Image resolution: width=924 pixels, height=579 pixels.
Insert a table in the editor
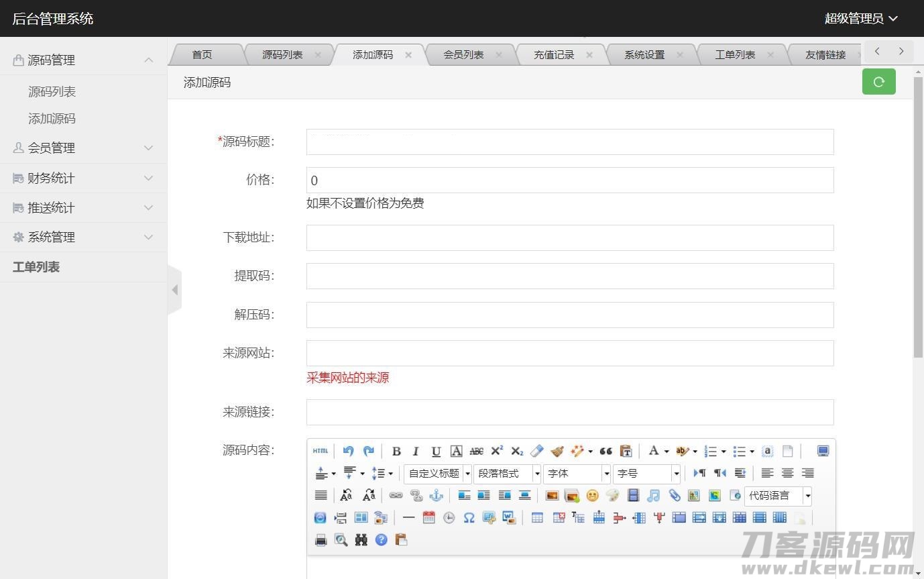click(x=536, y=517)
